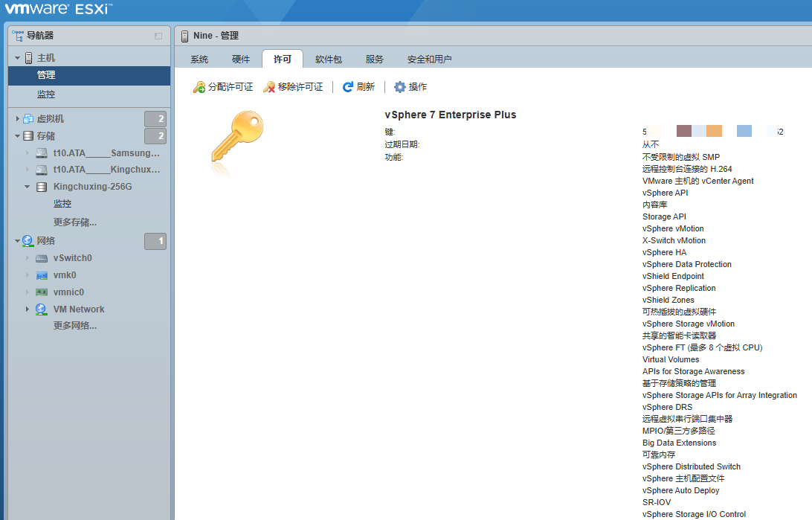Click the 过期日期 value 从不
The height and width of the screenshot is (520, 812).
[651, 144]
